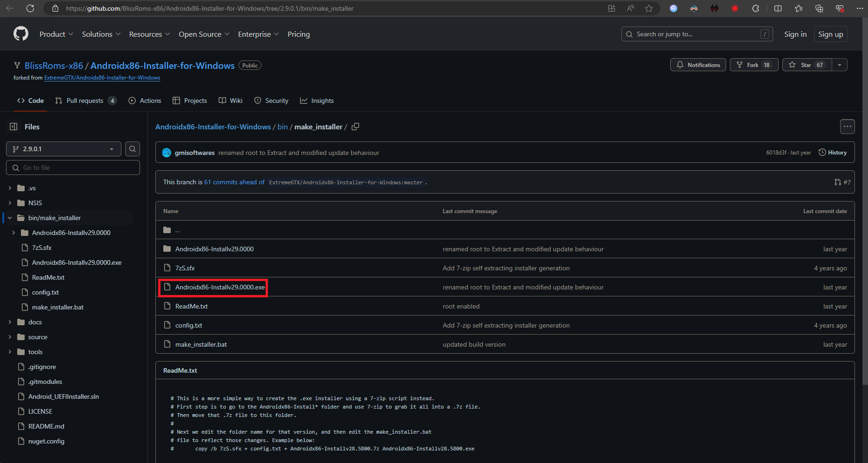Image resolution: width=868 pixels, height=463 pixels.
Task: Click the file icon beside 7zS.sfx in file list
Action: coord(167,268)
